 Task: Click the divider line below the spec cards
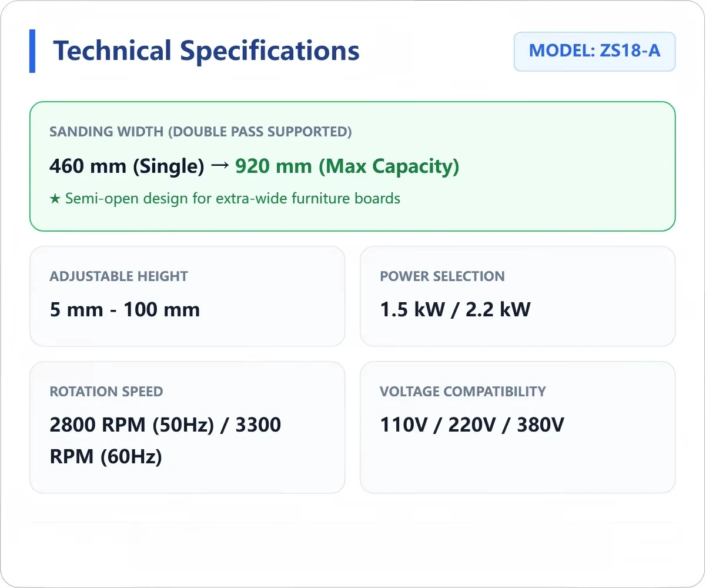pyautogui.click(x=353, y=522)
